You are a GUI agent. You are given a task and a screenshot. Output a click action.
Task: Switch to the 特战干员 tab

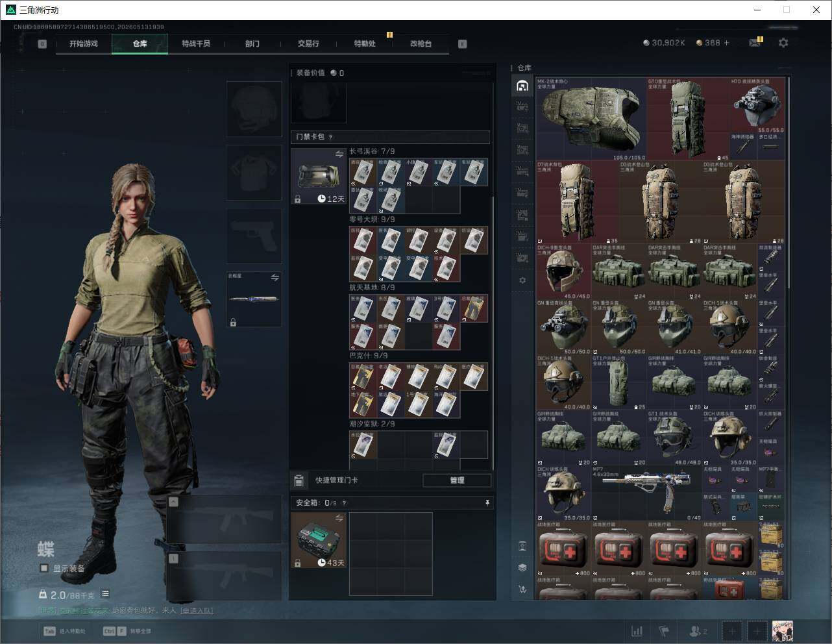pyautogui.click(x=196, y=43)
